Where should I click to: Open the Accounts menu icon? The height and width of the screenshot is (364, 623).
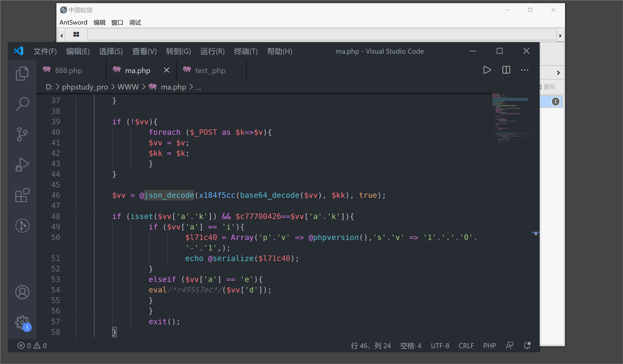click(x=22, y=292)
